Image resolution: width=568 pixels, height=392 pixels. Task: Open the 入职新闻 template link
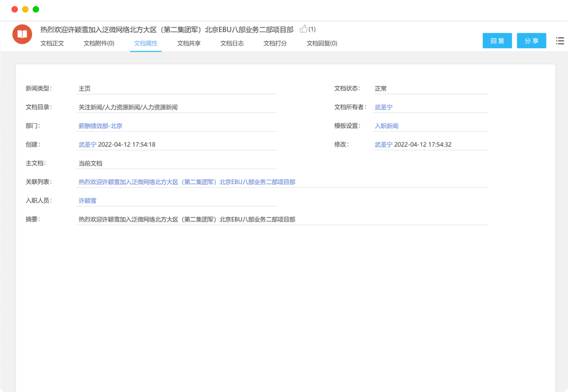tap(387, 126)
